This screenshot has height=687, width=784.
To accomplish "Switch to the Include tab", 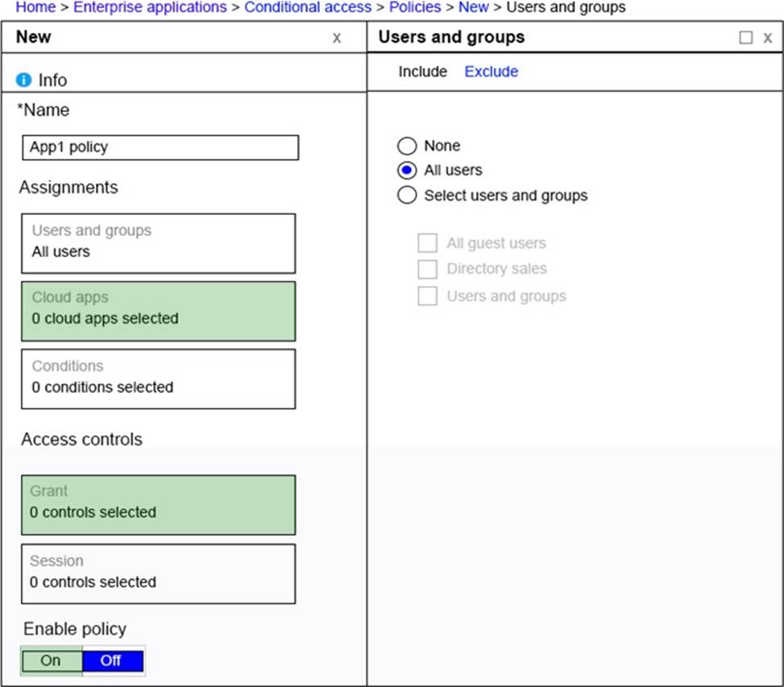I will click(x=422, y=72).
